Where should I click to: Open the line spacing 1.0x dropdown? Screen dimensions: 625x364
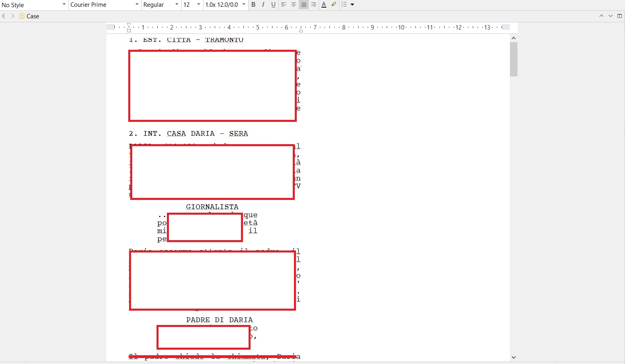tap(225, 5)
